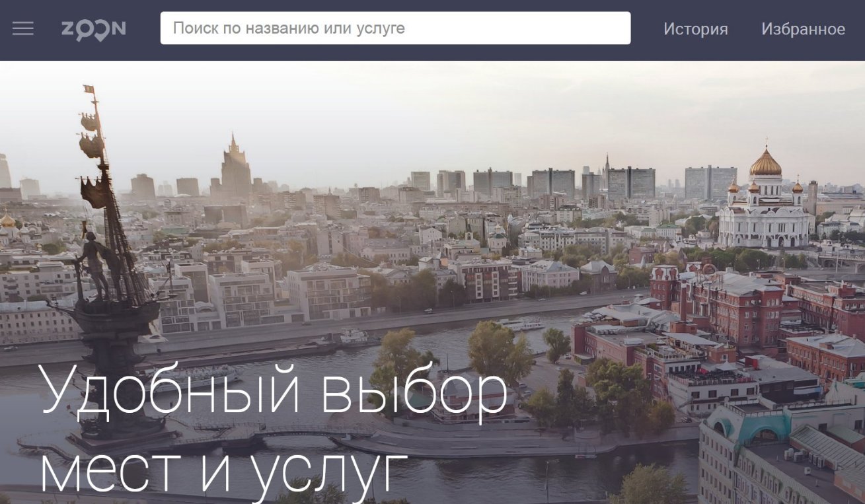Screen dimensions: 865x504
Task: Open the hamburger menu
Action: (22, 28)
